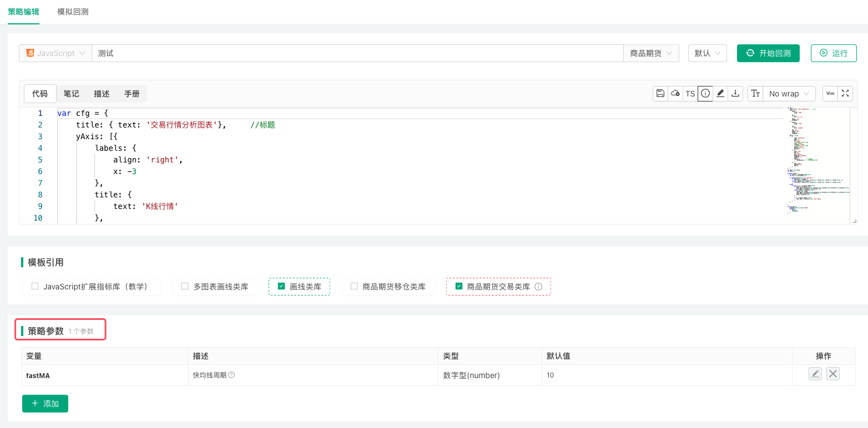Click the 添加 parameter button

click(x=45, y=404)
